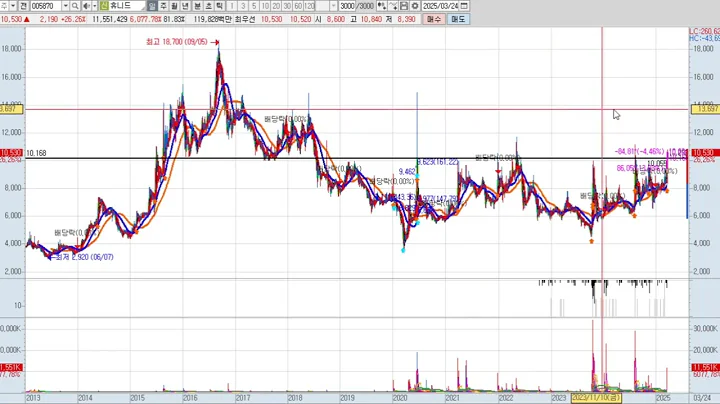
Task: Click the 매도 sell button
Action: tap(458, 19)
